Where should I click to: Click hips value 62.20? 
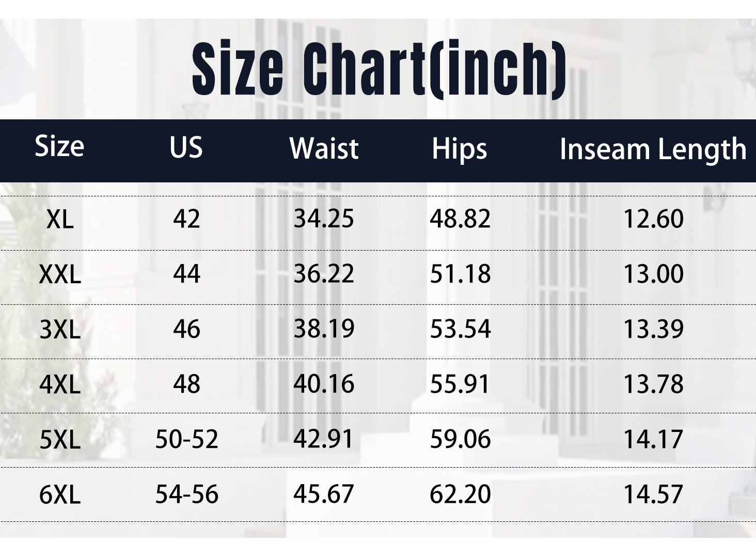pyautogui.click(x=460, y=494)
